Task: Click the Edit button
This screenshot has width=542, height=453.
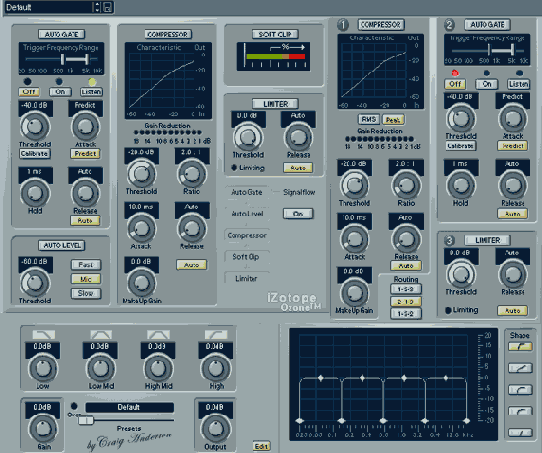Action: pos(261,446)
